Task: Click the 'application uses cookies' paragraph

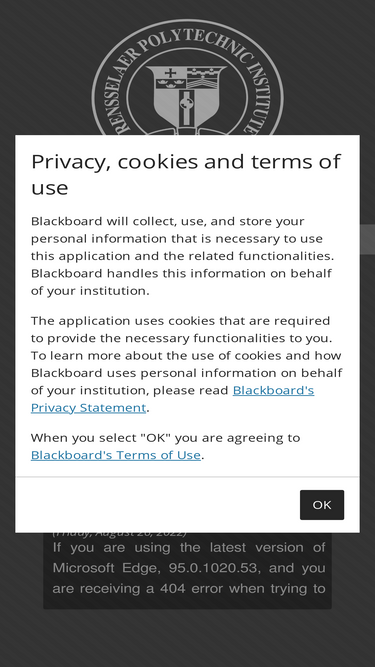Action: 186,364
